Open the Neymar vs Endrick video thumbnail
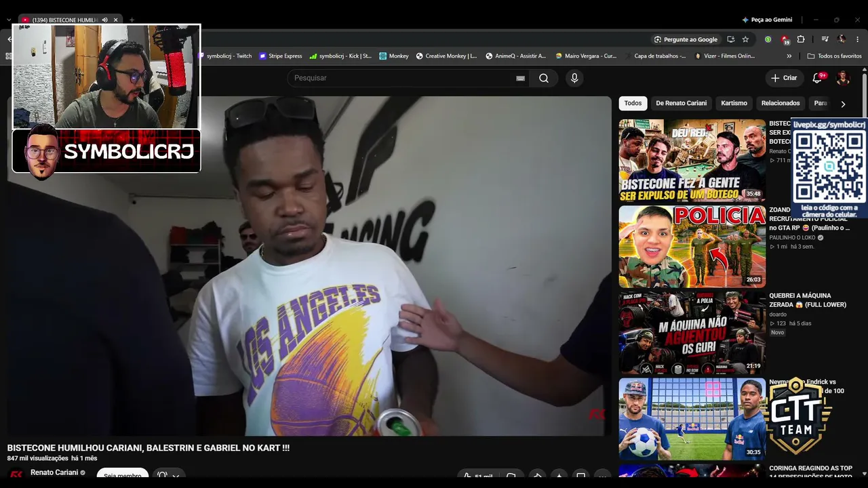This screenshot has height=488, width=868. tap(692, 419)
